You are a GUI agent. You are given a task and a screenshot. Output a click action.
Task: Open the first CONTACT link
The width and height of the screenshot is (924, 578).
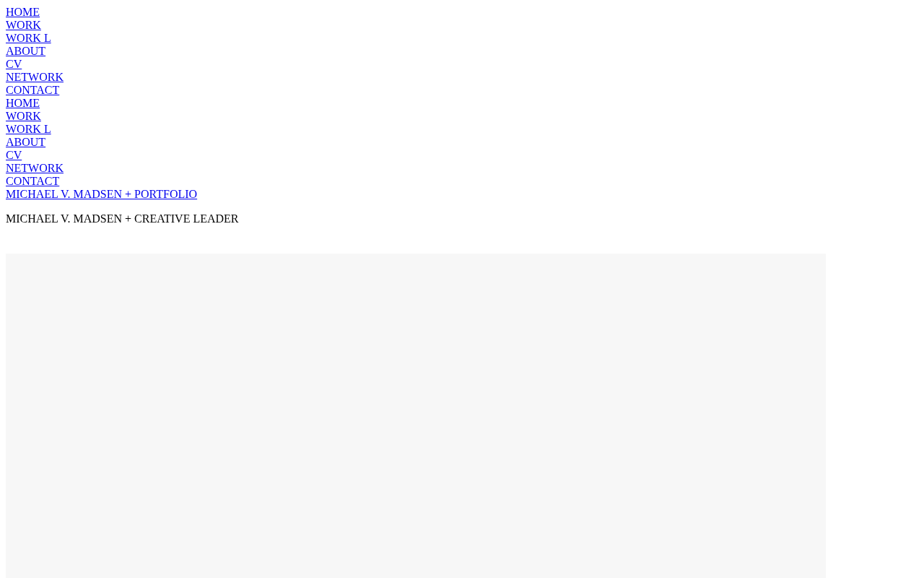click(x=32, y=90)
